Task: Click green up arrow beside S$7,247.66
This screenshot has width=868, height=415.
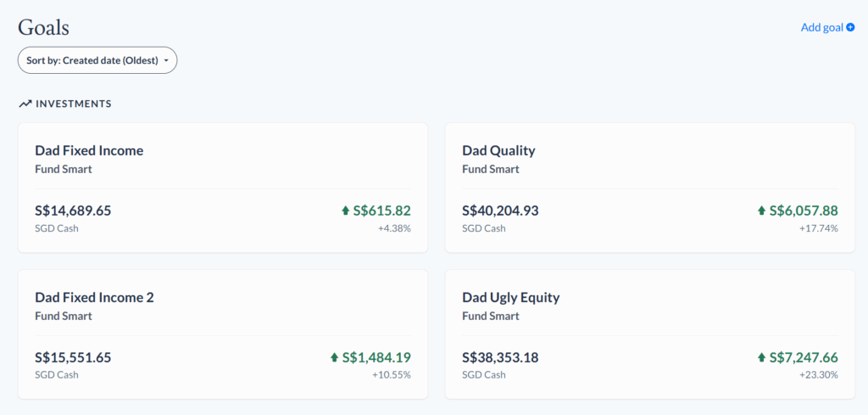Action: pos(761,357)
